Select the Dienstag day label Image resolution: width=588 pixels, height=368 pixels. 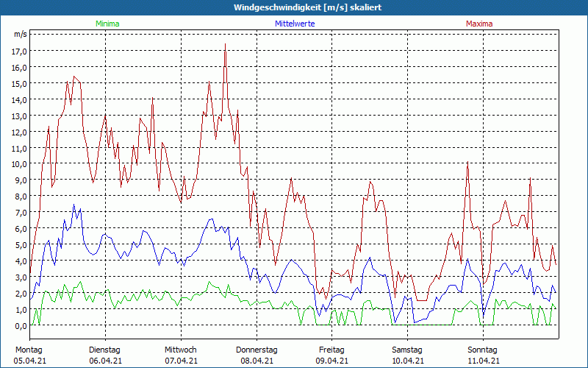click(104, 350)
